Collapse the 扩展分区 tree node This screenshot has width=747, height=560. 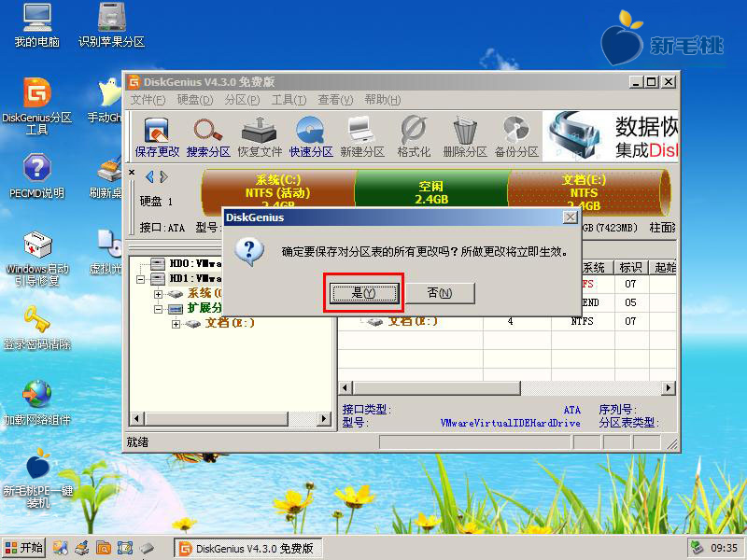tap(158, 309)
